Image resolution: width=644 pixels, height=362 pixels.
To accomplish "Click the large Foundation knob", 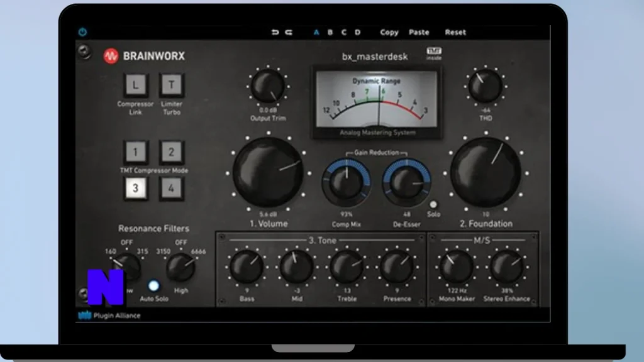I will pyautogui.click(x=486, y=172).
